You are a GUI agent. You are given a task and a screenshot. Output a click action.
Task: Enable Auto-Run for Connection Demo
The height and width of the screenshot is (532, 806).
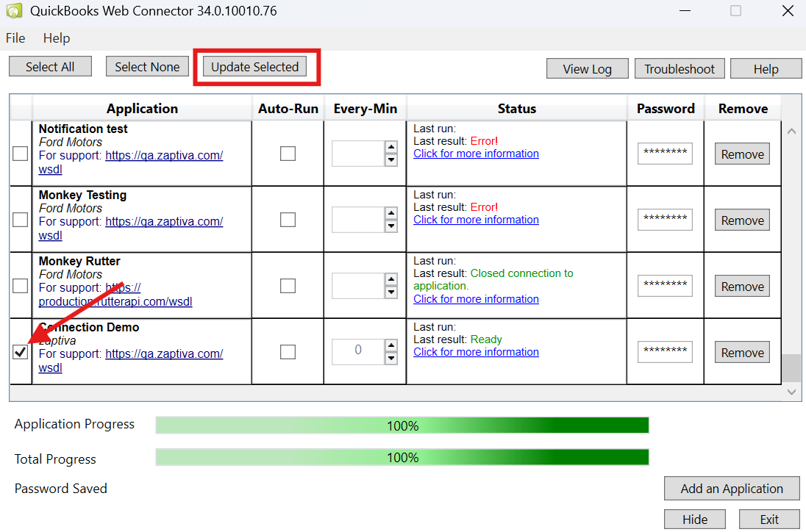click(288, 352)
